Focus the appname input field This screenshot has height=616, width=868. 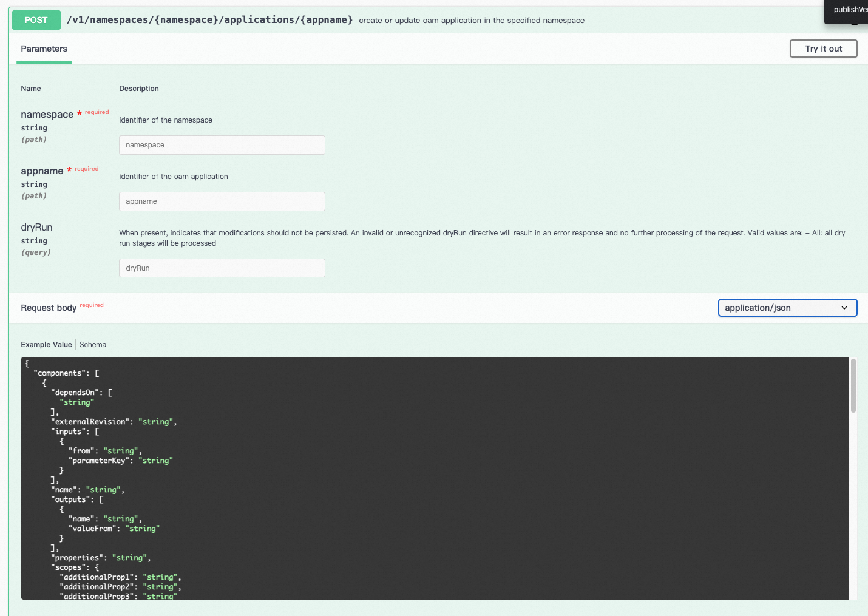tap(222, 201)
